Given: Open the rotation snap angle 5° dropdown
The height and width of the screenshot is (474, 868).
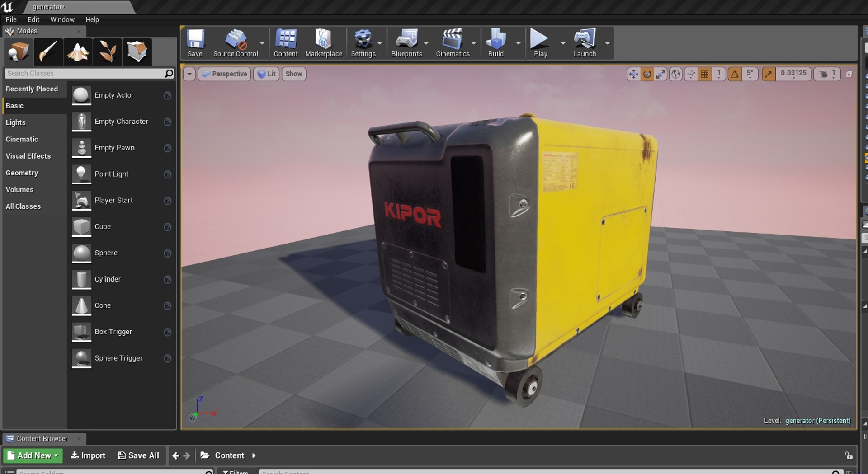Looking at the screenshot, I should pos(750,74).
